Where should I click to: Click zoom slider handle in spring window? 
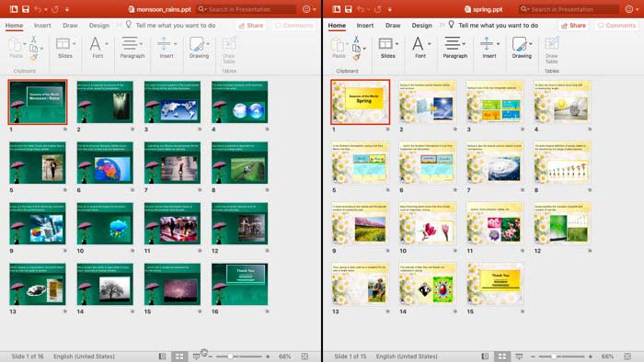pos(553,356)
